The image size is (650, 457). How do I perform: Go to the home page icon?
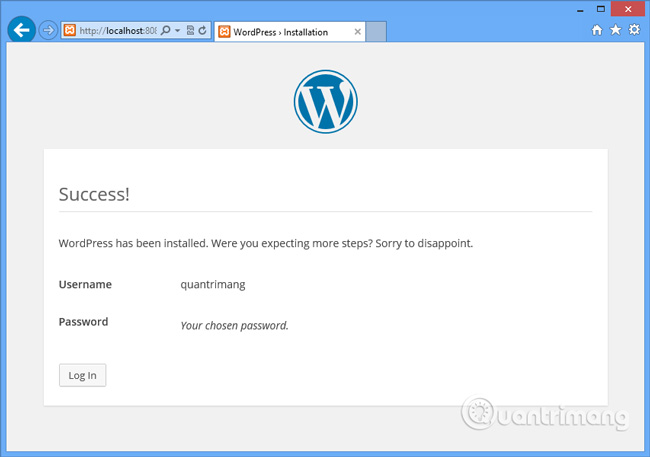(597, 30)
